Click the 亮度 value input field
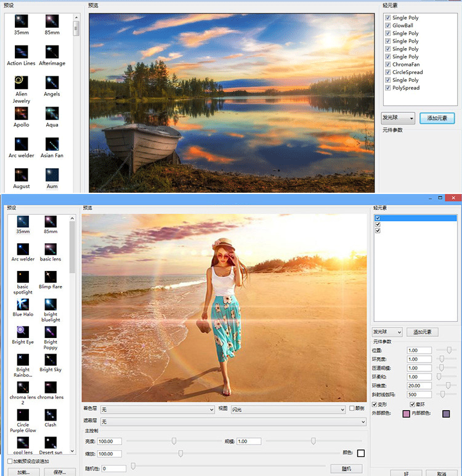The height and width of the screenshot is (476, 462). (x=110, y=441)
